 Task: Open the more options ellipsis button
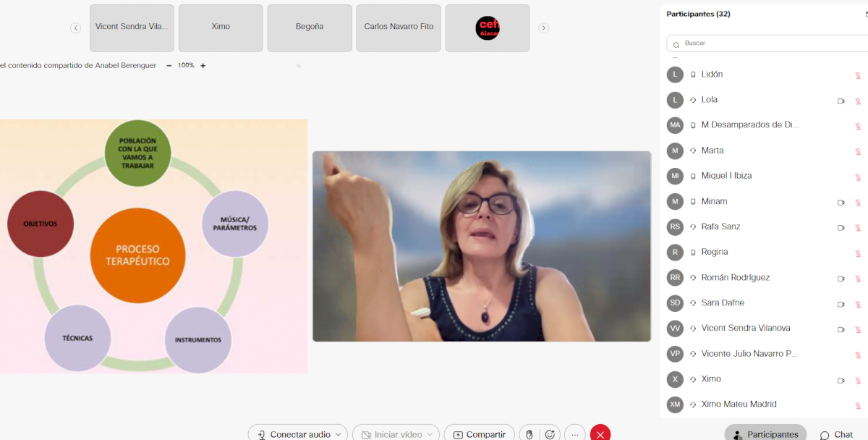tap(575, 434)
